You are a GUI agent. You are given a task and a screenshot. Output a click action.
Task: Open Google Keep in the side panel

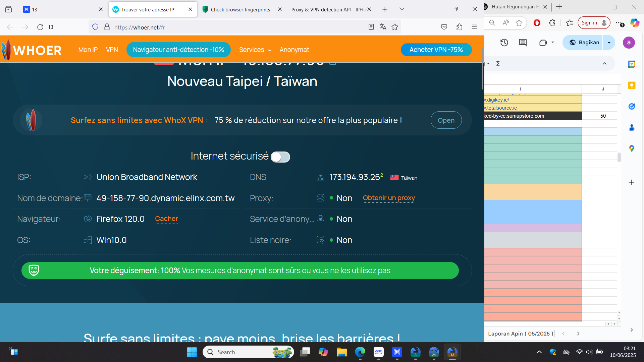(632, 85)
